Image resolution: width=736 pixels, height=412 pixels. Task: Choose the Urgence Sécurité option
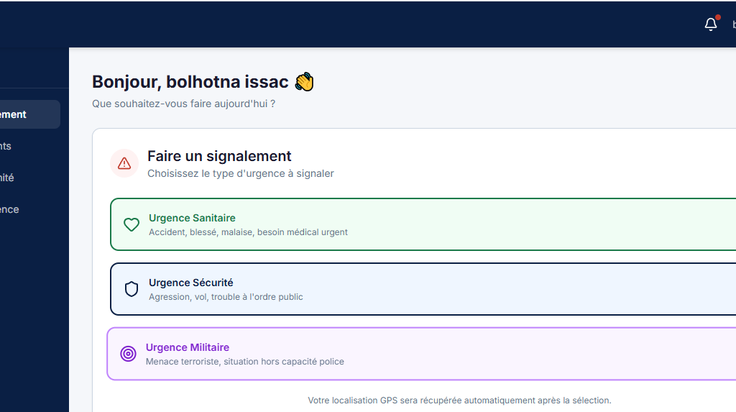(423, 289)
